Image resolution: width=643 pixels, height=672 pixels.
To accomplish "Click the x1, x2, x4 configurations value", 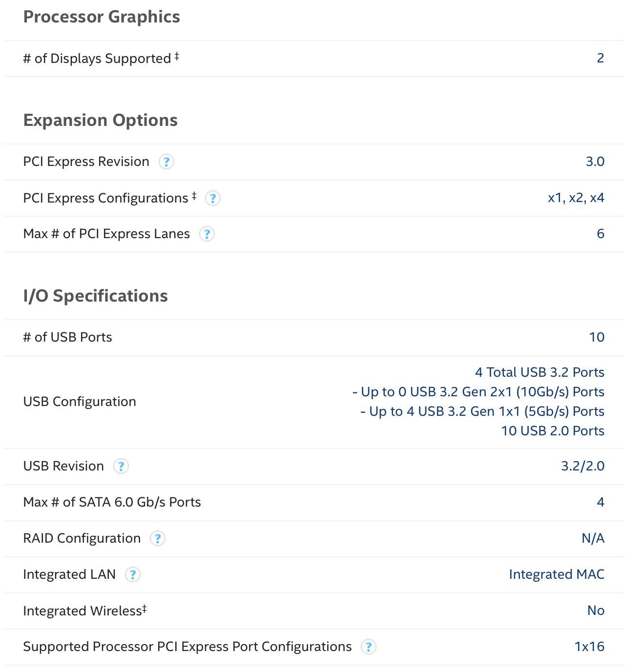I will pos(576,198).
